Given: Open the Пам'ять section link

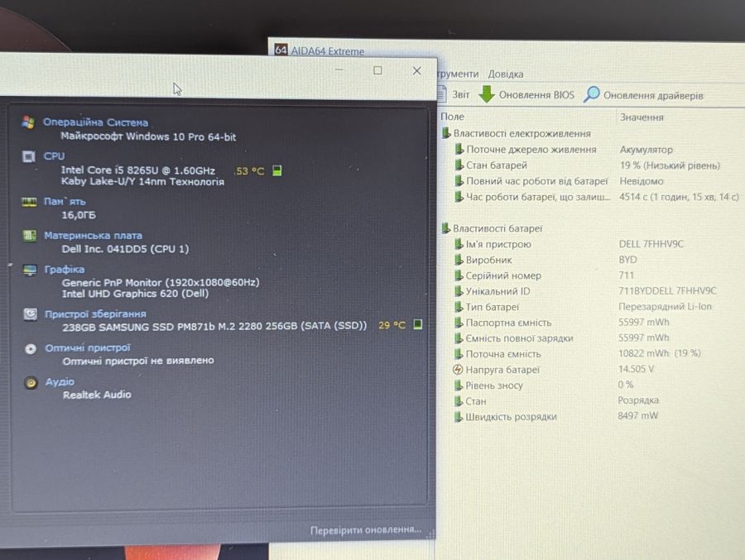Looking at the screenshot, I should point(65,201).
